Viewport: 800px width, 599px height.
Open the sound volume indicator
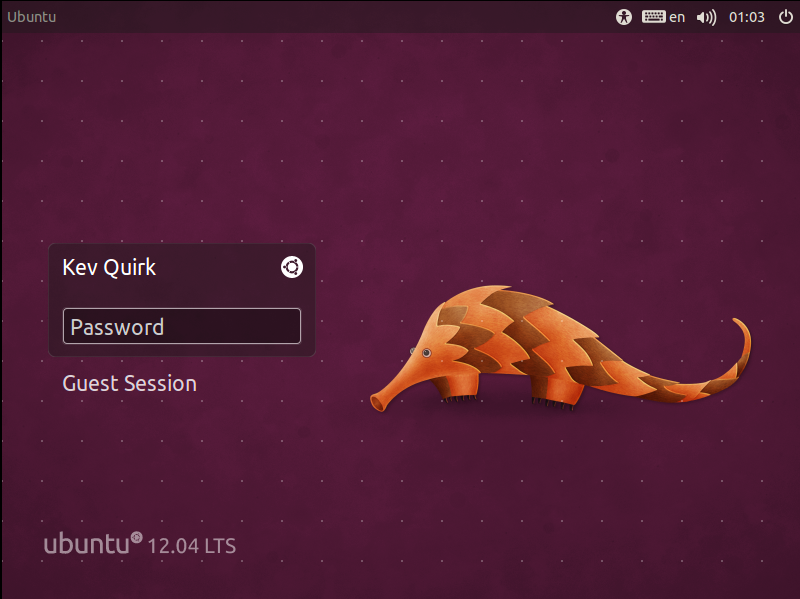(x=706, y=17)
